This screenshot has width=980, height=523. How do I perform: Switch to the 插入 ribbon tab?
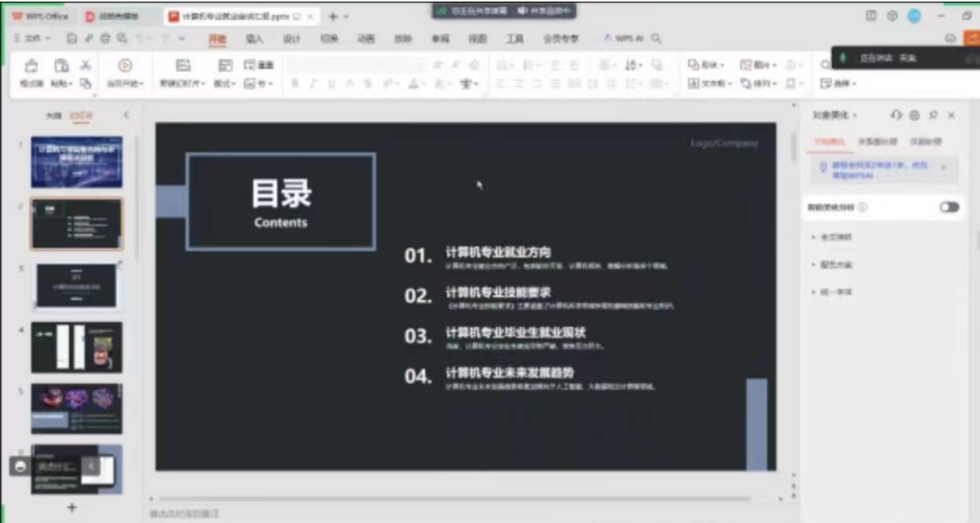tap(254, 39)
